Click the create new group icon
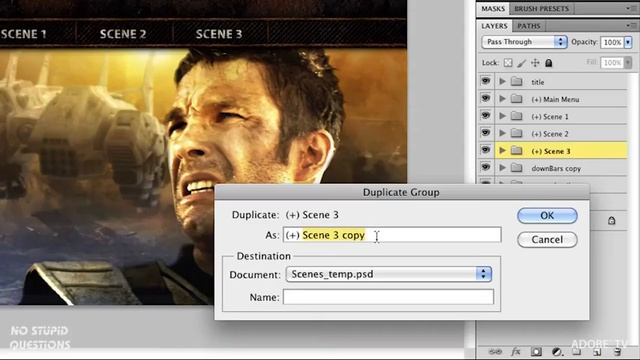 pyautogui.click(x=576, y=351)
